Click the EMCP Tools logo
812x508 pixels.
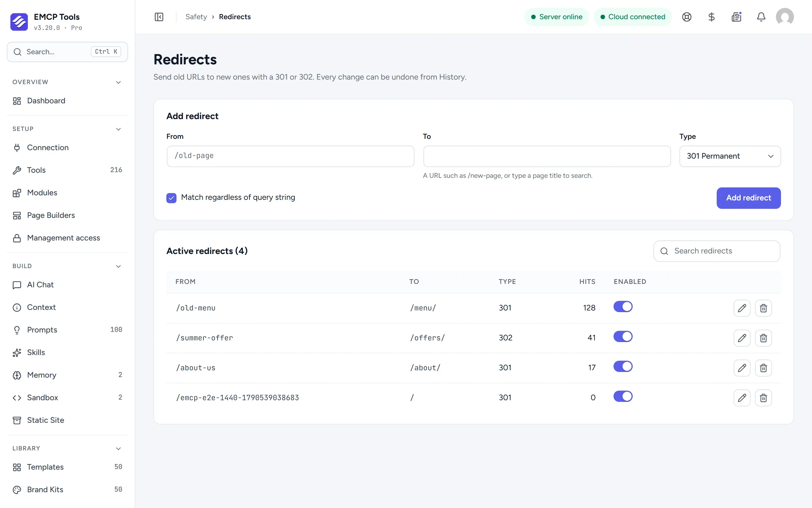(19, 22)
